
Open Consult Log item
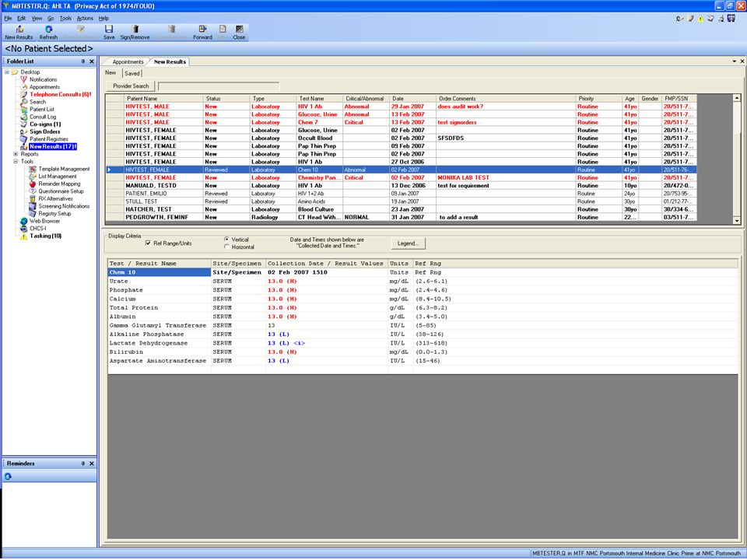(43, 117)
